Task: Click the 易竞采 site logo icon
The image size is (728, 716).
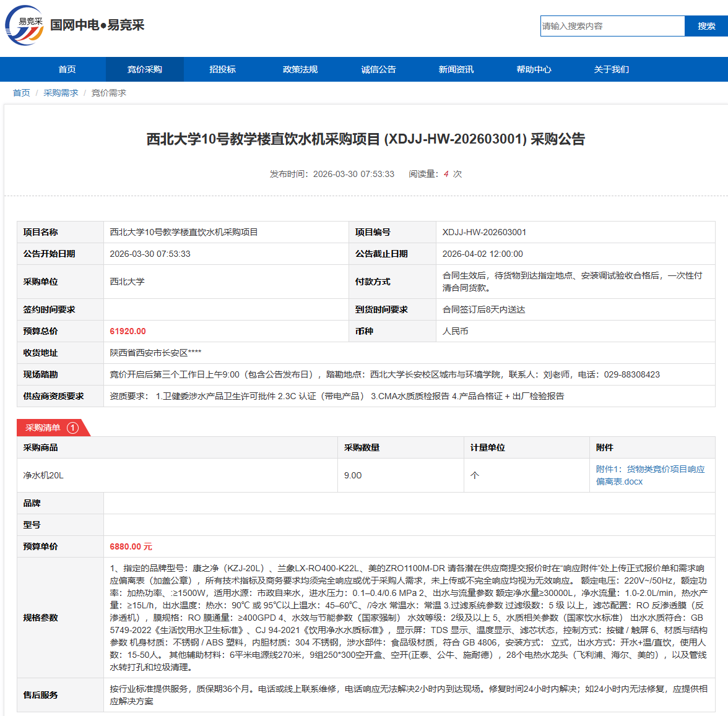Action: pyautogui.click(x=25, y=25)
